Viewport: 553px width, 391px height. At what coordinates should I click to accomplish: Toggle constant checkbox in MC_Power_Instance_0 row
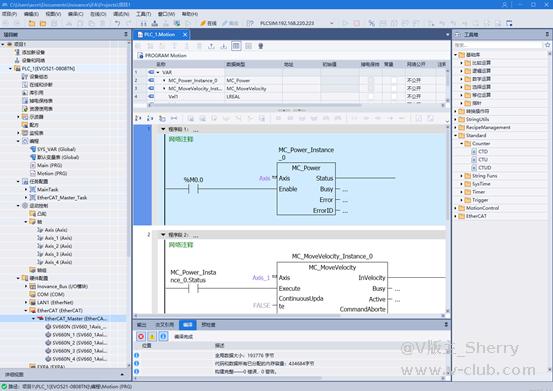pos(394,80)
